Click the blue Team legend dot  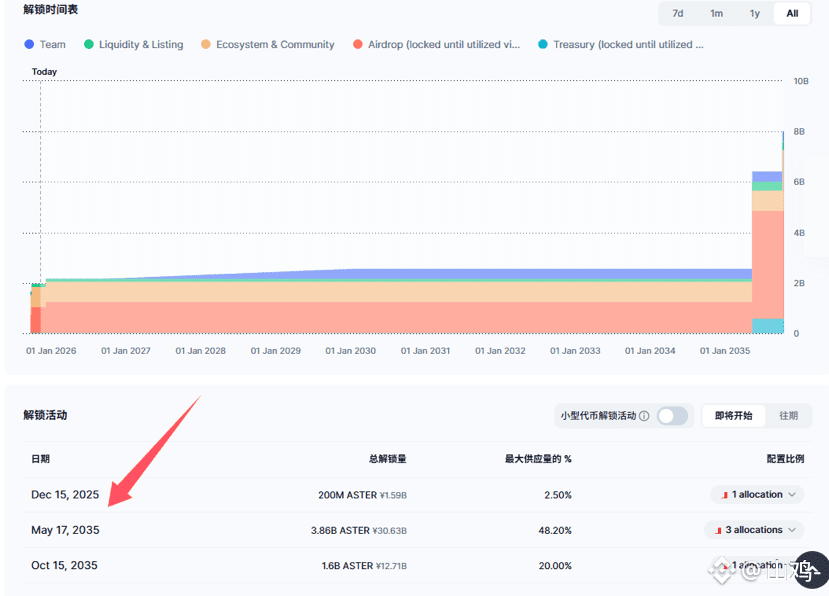tap(29, 44)
